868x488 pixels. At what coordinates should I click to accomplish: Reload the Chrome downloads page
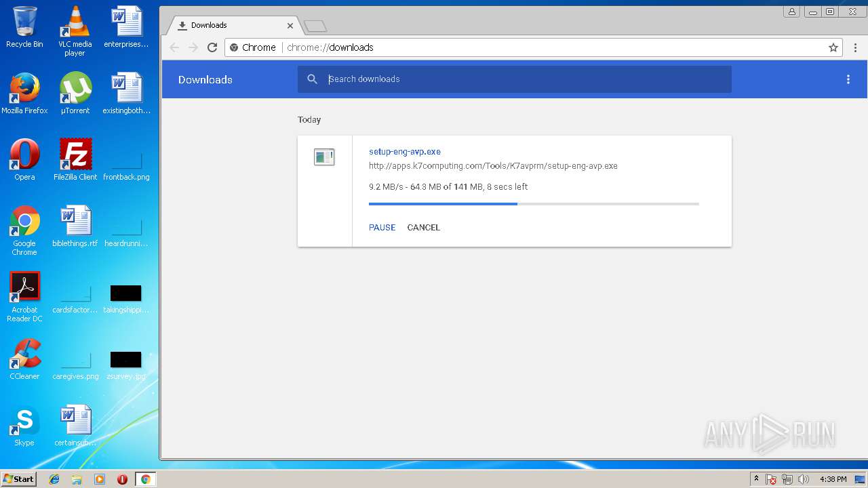pos(212,47)
